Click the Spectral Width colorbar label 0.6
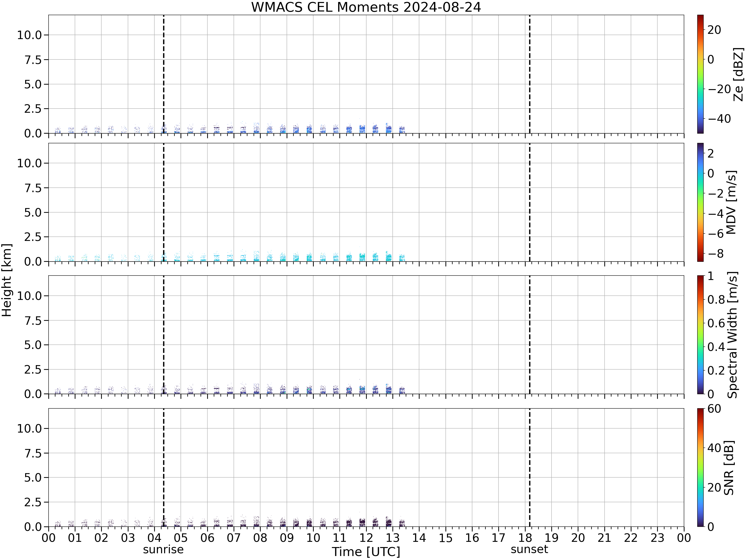 (716, 323)
